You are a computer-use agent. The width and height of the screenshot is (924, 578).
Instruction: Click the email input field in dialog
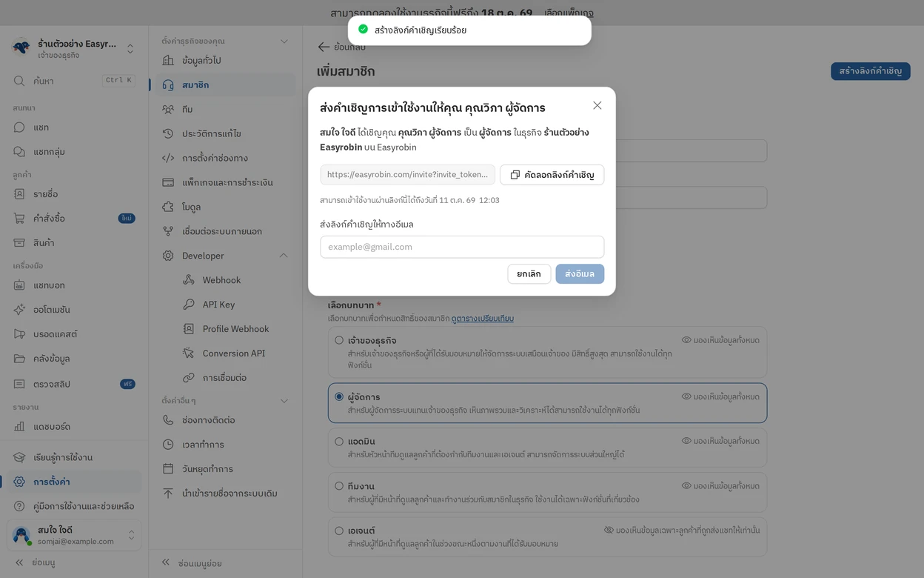click(x=462, y=247)
